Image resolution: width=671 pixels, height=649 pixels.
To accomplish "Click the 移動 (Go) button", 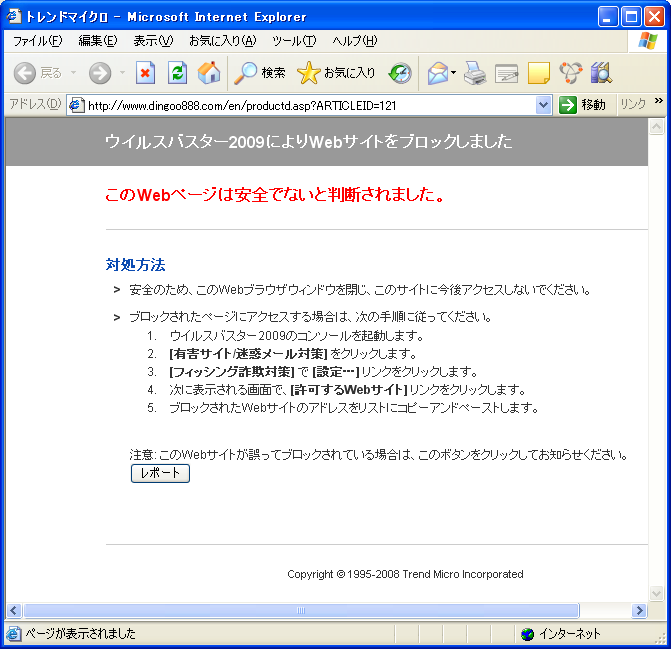I will click(x=582, y=105).
